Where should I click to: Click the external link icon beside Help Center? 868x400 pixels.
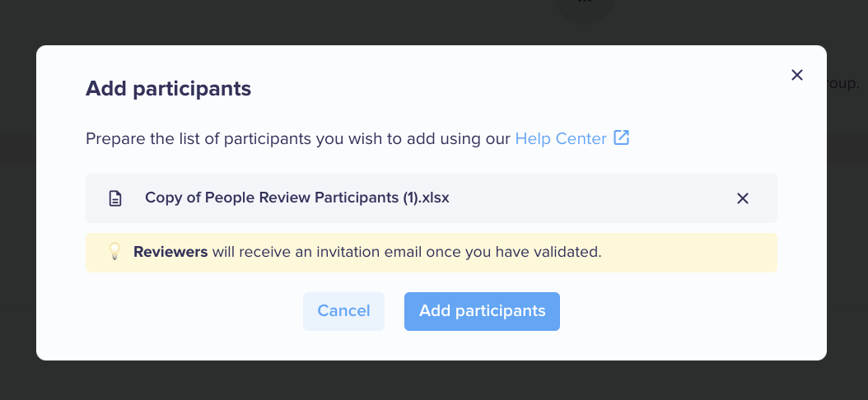621,137
